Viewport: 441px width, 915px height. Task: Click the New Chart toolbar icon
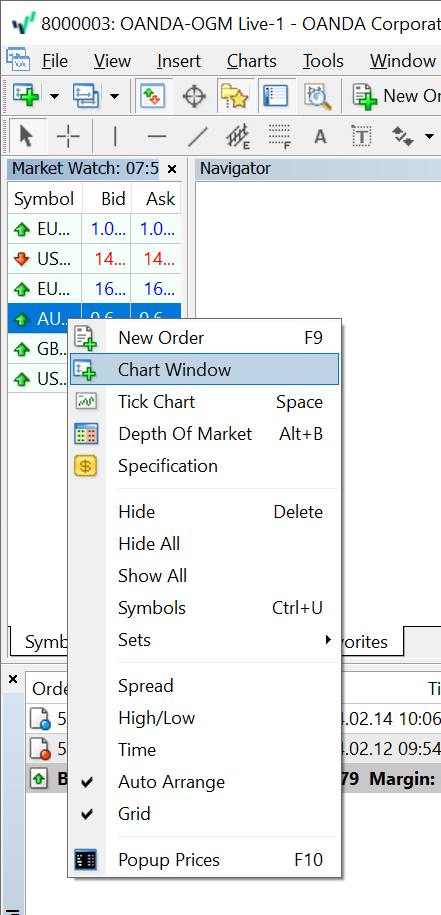26,96
